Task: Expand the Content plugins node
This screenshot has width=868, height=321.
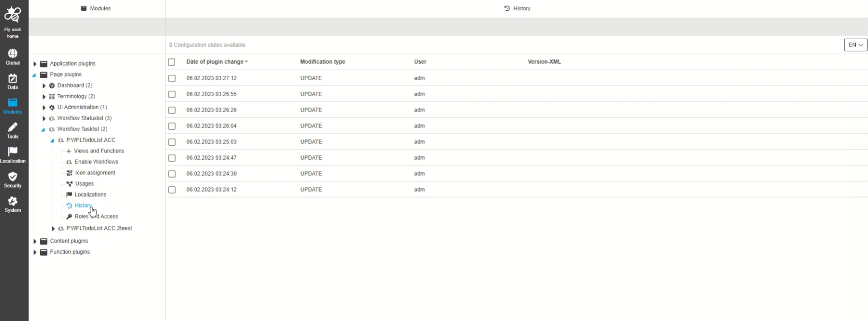Action: (x=34, y=241)
